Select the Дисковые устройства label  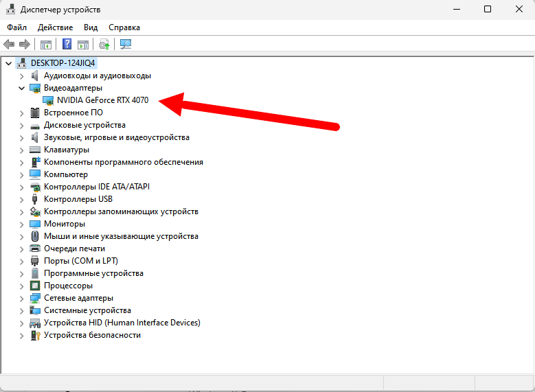84,125
